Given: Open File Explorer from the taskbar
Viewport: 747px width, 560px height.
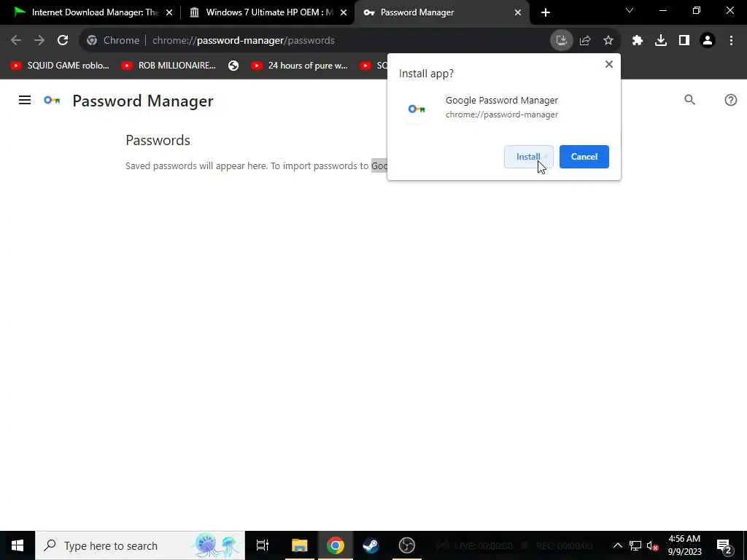Looking at the screenshot, I should [x=300, y=545].
